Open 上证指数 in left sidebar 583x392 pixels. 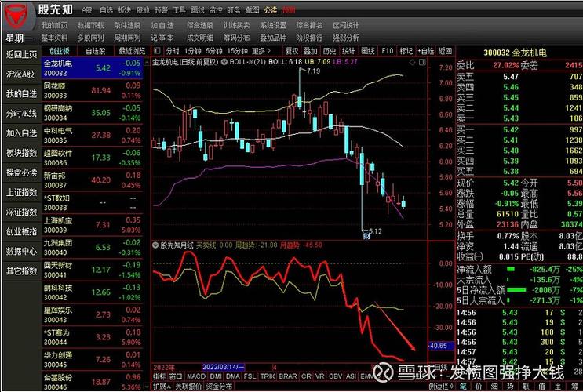21,192
